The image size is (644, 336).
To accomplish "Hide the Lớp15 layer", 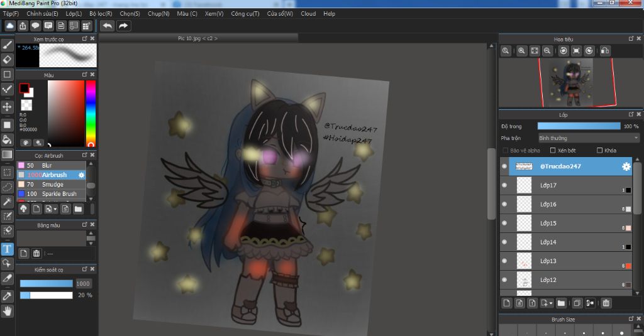I will point(504,223).
